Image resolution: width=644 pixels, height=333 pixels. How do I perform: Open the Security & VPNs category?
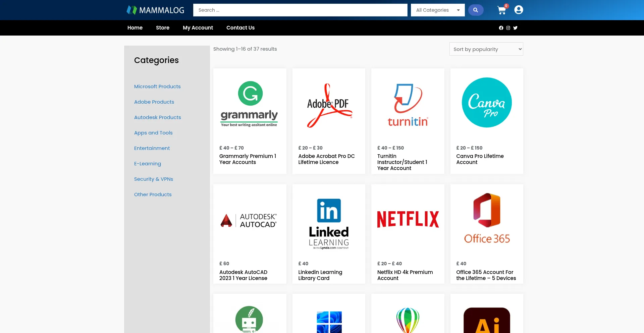tap(154, 179)
